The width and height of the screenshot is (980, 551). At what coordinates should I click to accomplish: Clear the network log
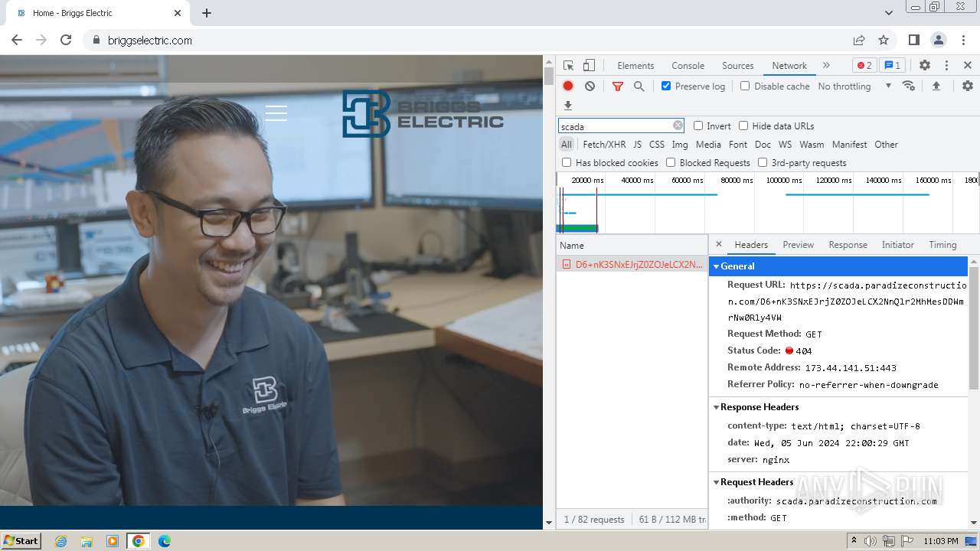click(590, 86)
